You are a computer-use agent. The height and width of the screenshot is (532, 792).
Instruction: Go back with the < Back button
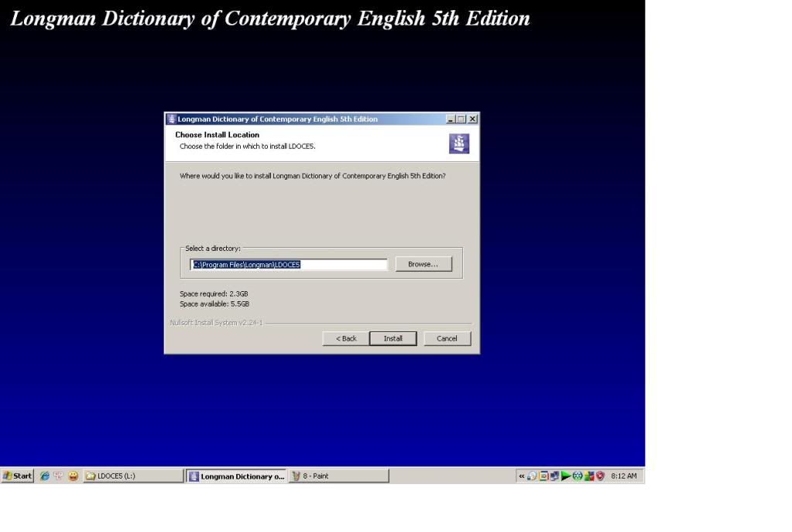click(346, 338)
